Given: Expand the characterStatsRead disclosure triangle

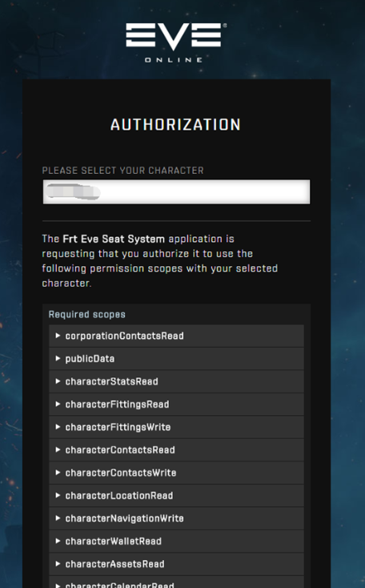Looking at the screenshot, I should coord(58,381).
